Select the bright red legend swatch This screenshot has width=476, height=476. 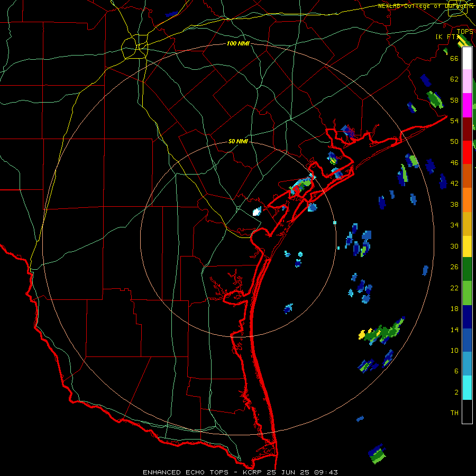pyautogui.click(x=467, y=152)
